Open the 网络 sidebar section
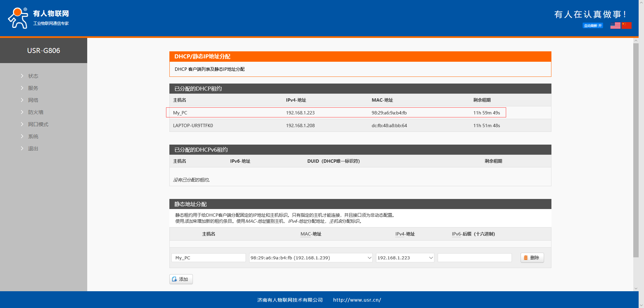The height and width of the screenshot is (308, 644). [x=33, y=100]
